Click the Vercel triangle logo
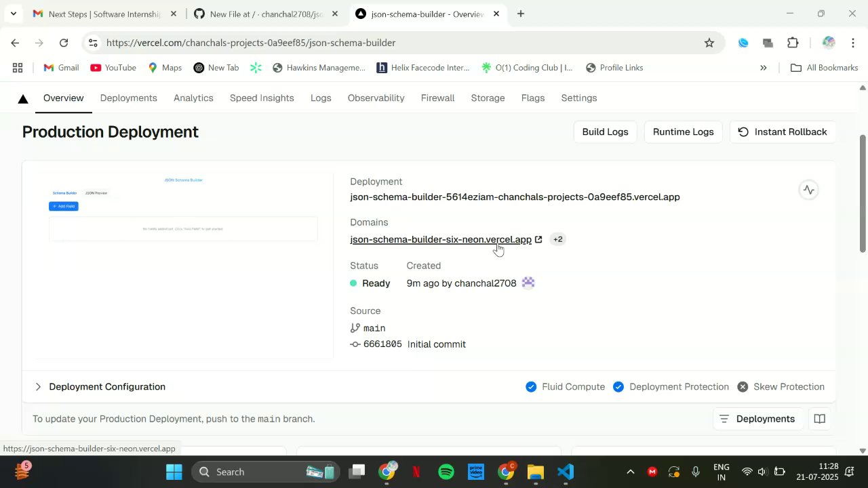This screenshot has height=488, width=868. click(23, 99)
